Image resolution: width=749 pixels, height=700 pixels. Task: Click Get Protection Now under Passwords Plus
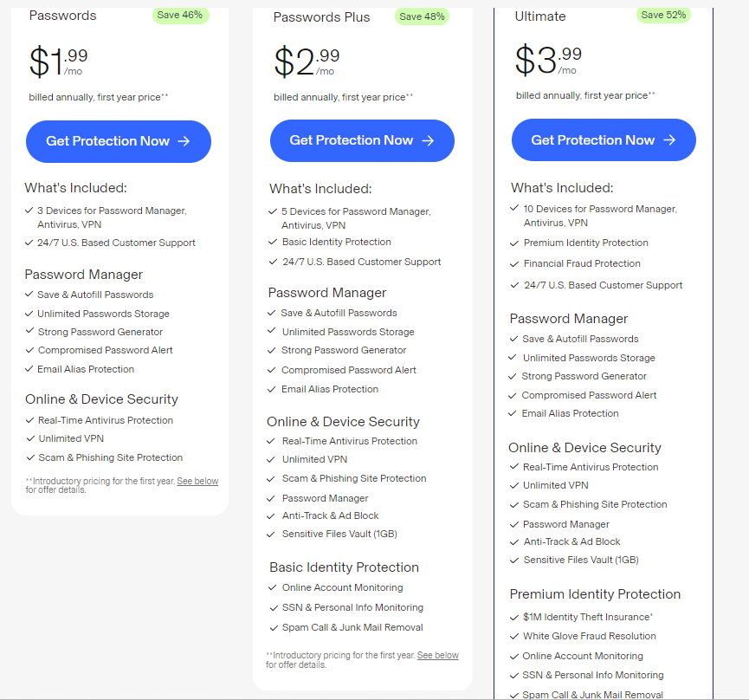pos(362,140)
